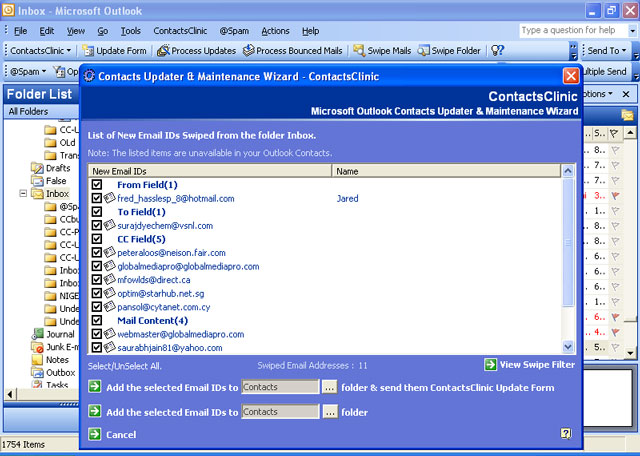Open the 'Type a question for help' dropdown arrow
Viewport: 640px width, 456px height.
coord(632,31)
